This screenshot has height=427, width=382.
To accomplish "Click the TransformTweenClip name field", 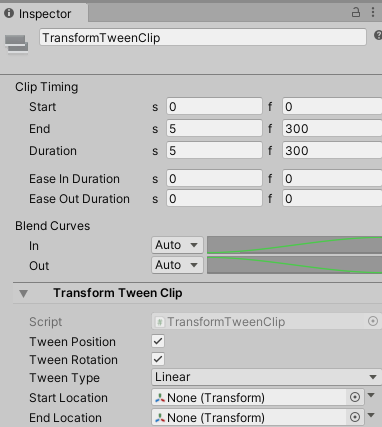I will [203, 37].
